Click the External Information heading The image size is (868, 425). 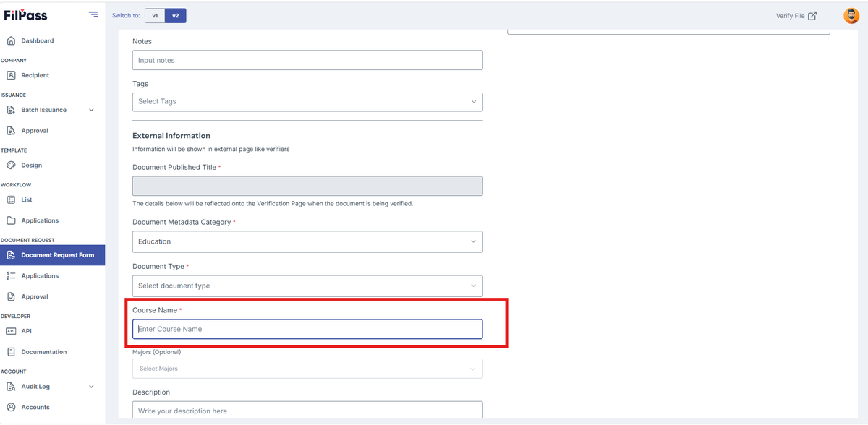(171, 136)
